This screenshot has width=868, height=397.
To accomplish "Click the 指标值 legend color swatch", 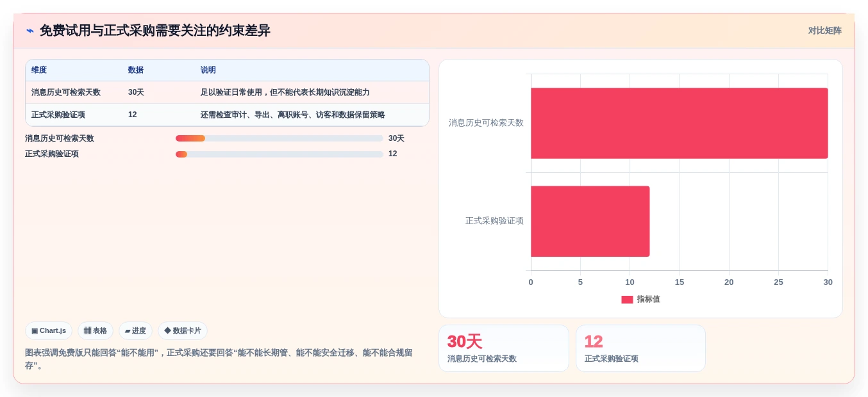I will pos(627,300).
